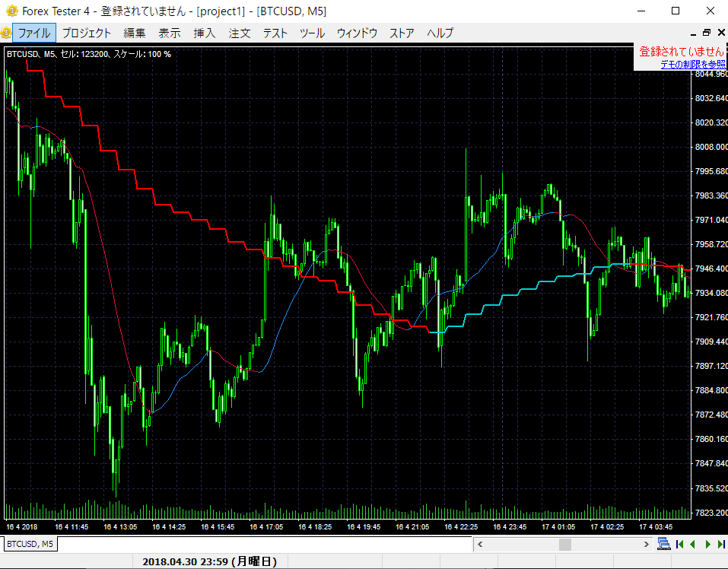Image resolution: width=728 pixels, height=569 pixels.
Task: Open the テスト menu
Action: pos(275,33)
